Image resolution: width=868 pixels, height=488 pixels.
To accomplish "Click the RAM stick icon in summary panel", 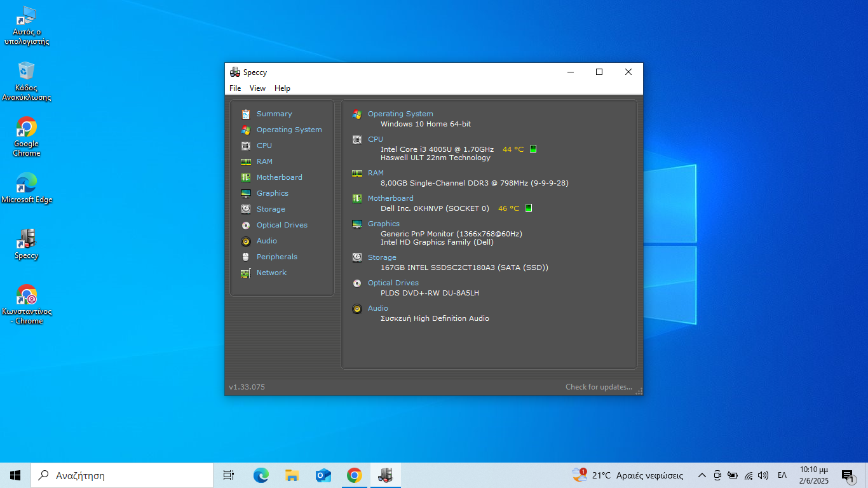I will (x=357, y=173).
